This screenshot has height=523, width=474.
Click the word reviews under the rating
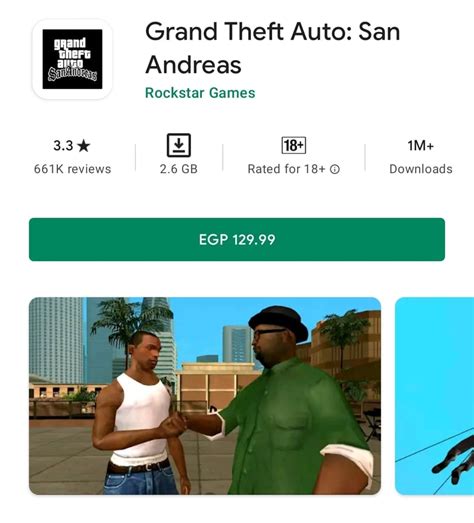88,169
